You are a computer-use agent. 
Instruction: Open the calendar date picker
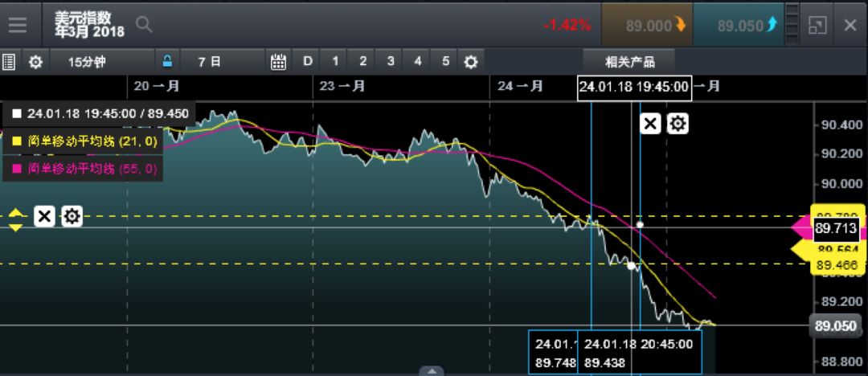point(278,62)
